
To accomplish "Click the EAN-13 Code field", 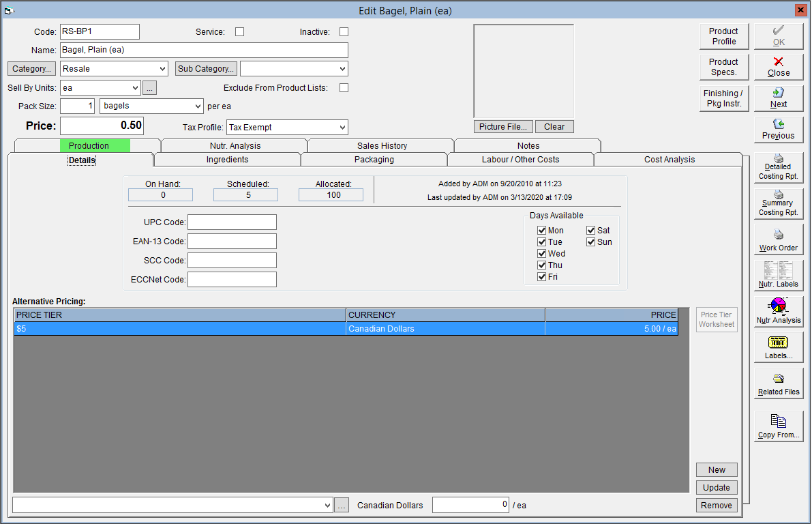I will (232, 242).
